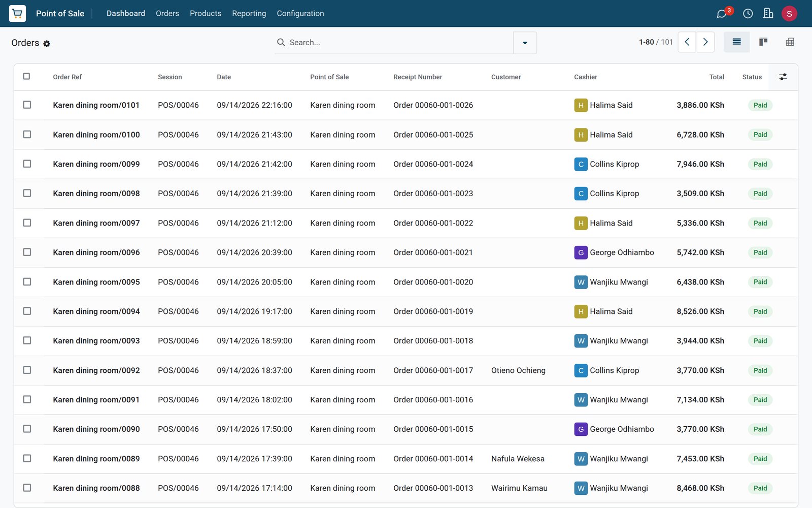Image resolution: width=812 pixels, height=508 pixels.
Task: Open the company switcher building icon
Action: click(x=768, y=13)
